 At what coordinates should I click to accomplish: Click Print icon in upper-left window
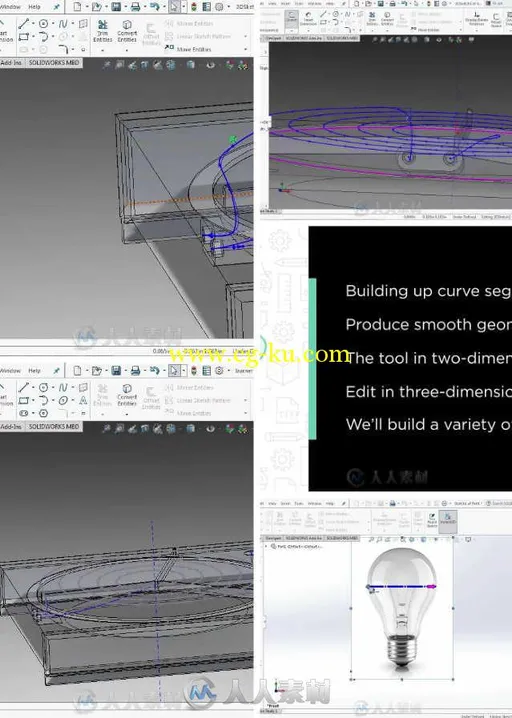(x=135, y=7)
